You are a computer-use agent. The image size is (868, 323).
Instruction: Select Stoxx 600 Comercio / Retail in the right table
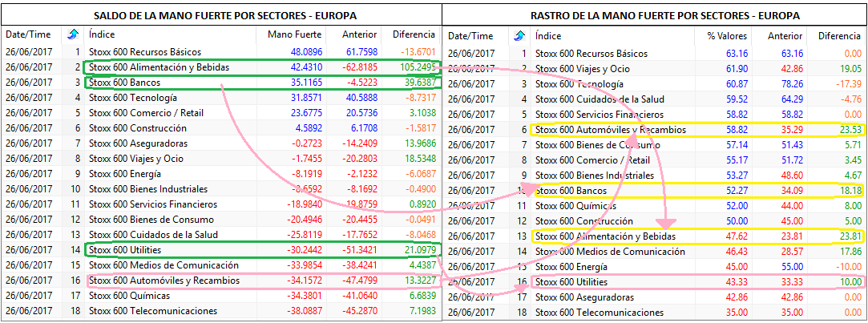point(593,160)
